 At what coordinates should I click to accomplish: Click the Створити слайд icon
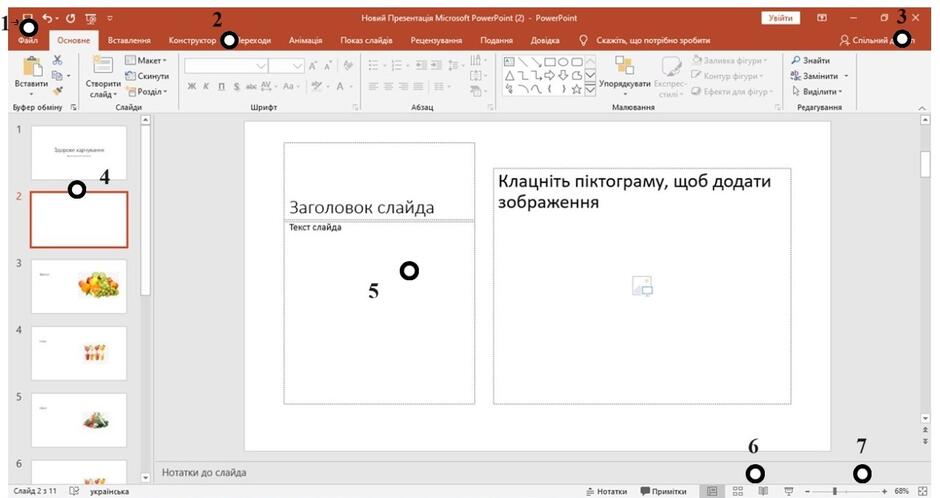[x=103, y=66]
